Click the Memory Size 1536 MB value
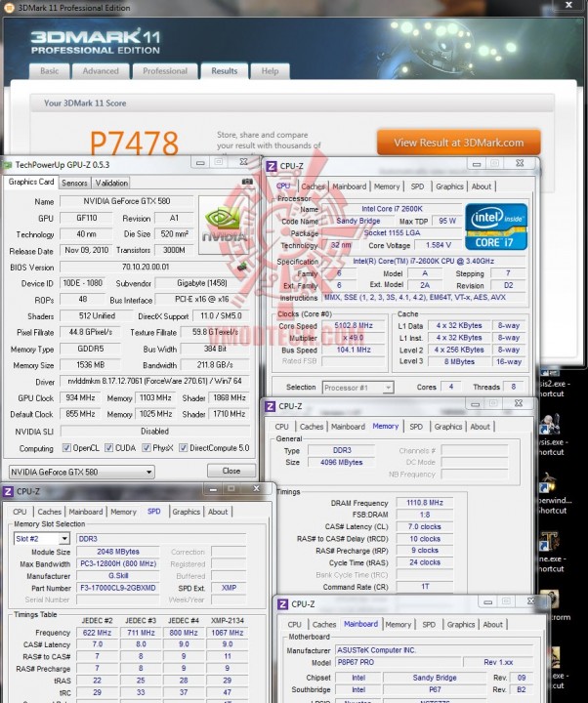This screenshot has height=703, width=588. coord(90,365)
